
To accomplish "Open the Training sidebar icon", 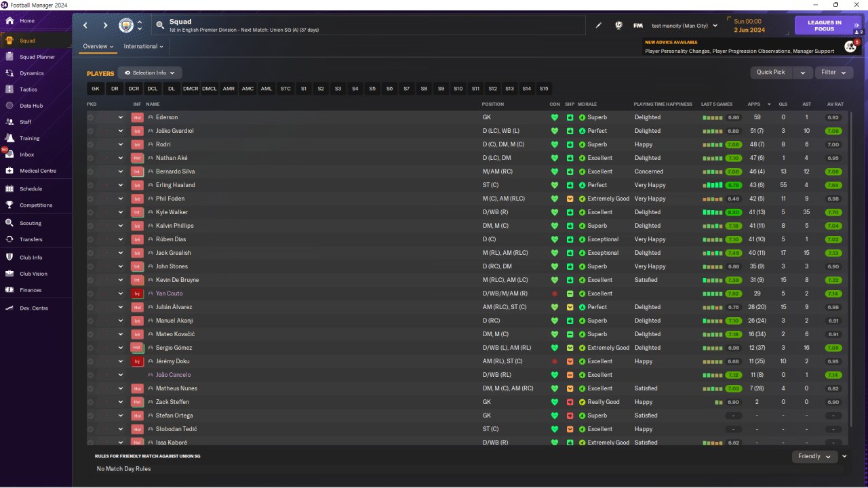I will click(9, 138).
